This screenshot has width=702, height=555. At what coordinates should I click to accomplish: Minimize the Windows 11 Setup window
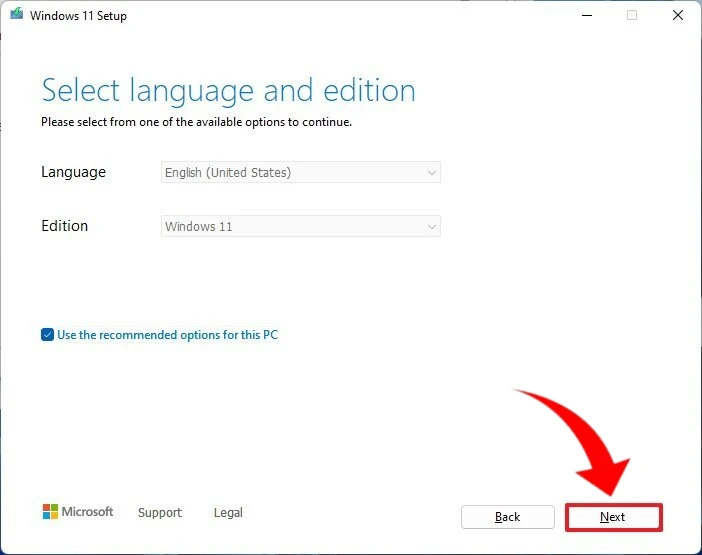[x=587, y=15]
